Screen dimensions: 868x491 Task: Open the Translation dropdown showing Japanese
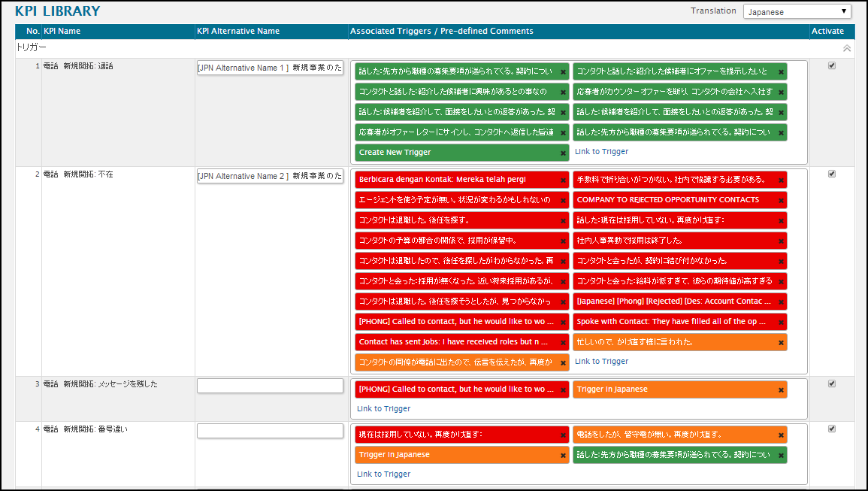[797, 11]
